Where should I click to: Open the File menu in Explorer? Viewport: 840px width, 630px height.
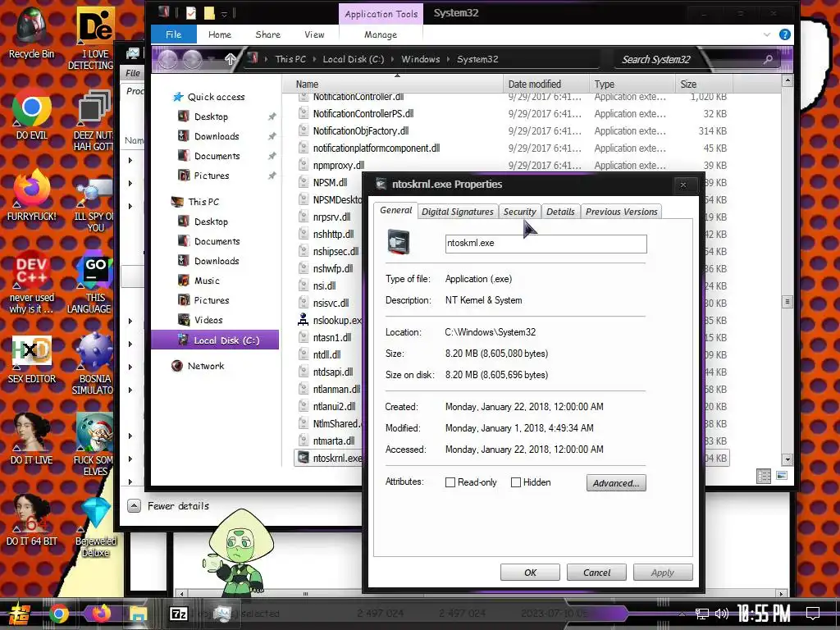174,34
